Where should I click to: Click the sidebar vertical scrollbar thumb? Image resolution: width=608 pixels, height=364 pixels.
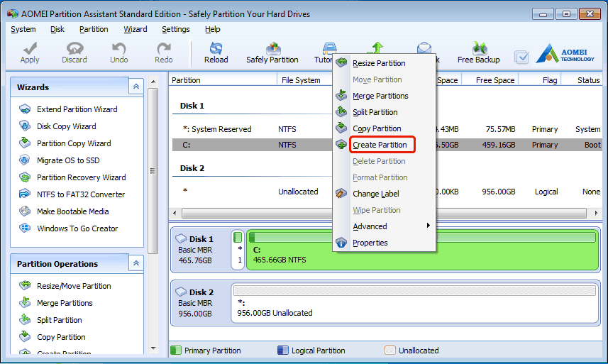pyautogui.click(x=153, y=171)
